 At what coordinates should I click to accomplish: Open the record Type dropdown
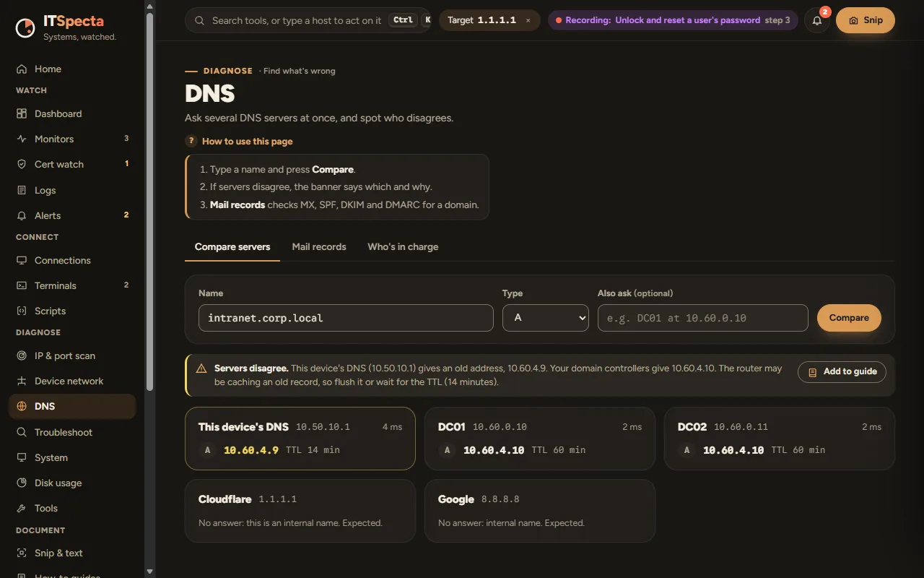(546, 318)
